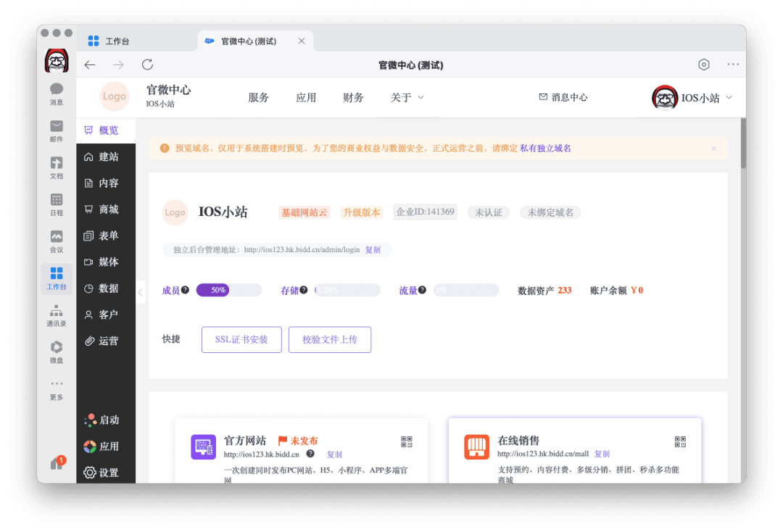This screenshot has width=783, height=532.
Task: Open the three-dot more options menu
Action: [x=732, y=65]
